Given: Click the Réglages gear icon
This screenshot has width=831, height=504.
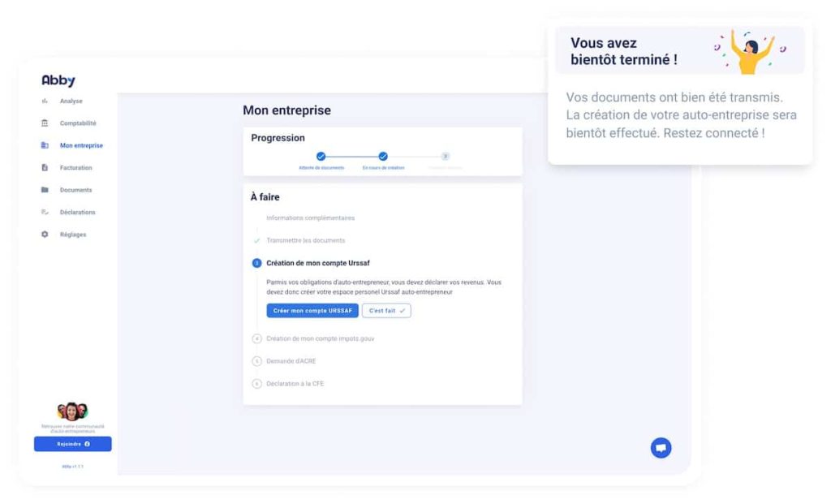Looking at the screenshot, I should click(45, 235).
